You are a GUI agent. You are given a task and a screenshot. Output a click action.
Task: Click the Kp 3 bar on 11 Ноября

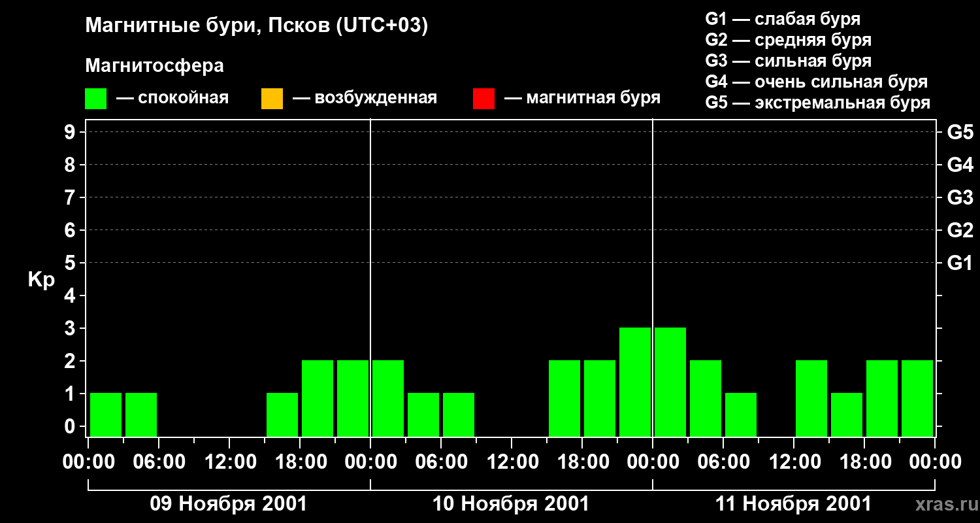click(670, 382)
